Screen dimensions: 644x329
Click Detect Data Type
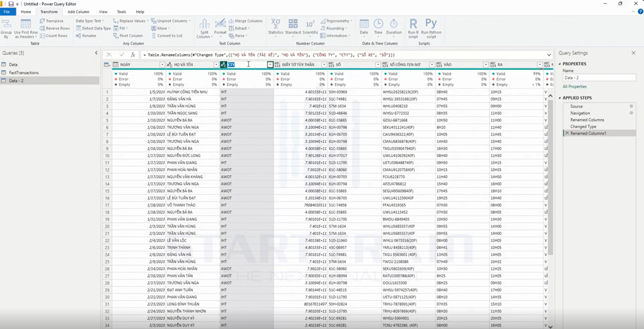click(x=93, y=28)
